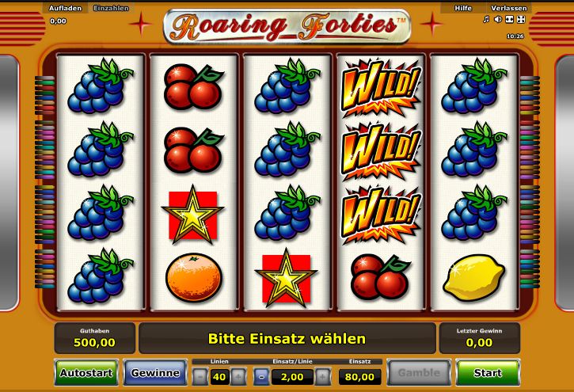
Task: Click the lemon symbol on reel five
Action: click(474, 277)
